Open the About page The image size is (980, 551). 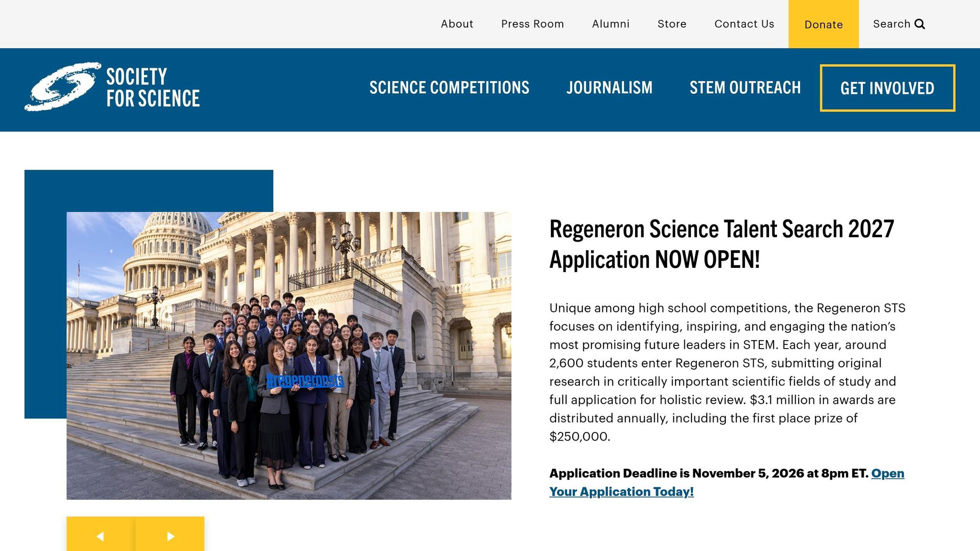pyautogui.click(x=457, y=24)
